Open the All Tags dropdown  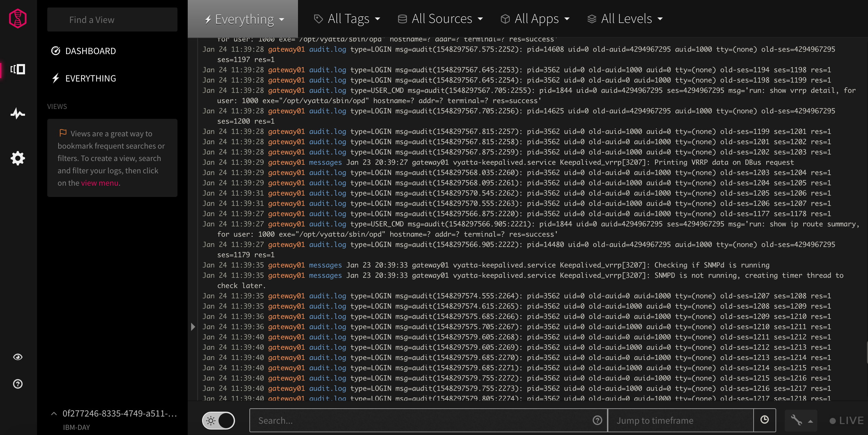point(347,19)
